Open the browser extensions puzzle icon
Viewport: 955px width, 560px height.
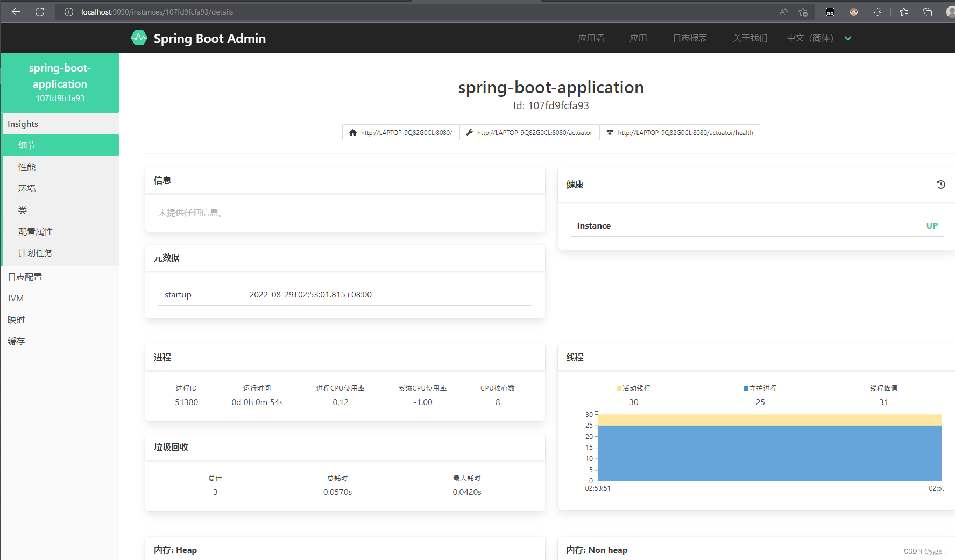(x=878, y=12)
